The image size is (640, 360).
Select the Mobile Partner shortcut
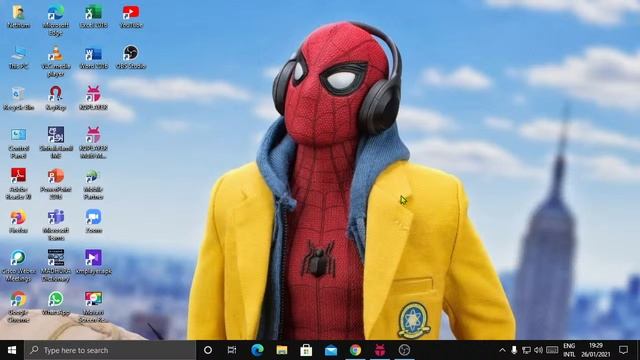[x=93, y=184]
